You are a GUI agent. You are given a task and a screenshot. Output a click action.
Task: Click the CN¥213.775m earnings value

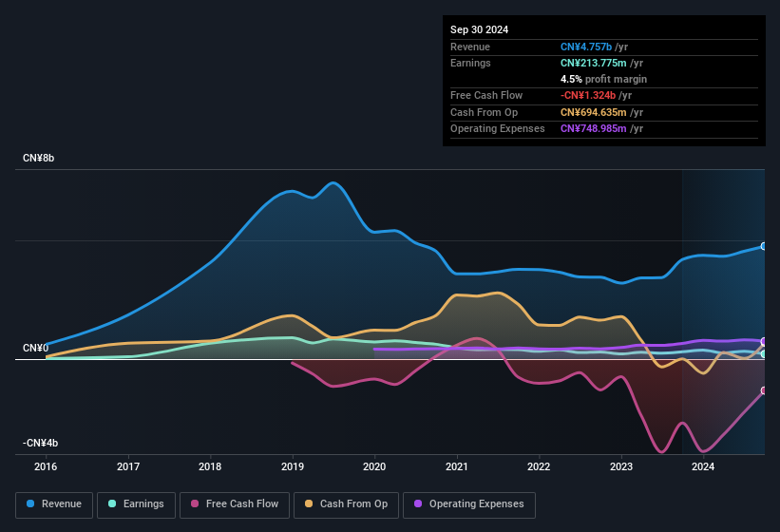point(594,63)
